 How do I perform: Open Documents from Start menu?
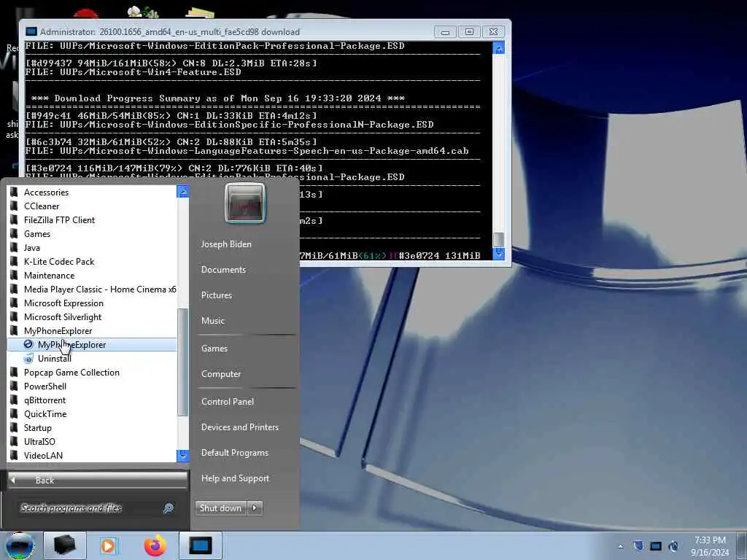pos(223,270)
